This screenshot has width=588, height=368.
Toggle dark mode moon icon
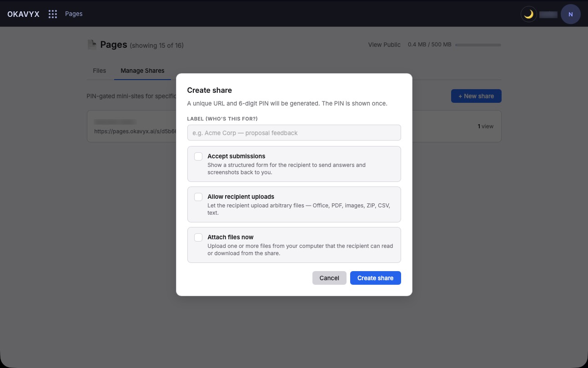528,14
